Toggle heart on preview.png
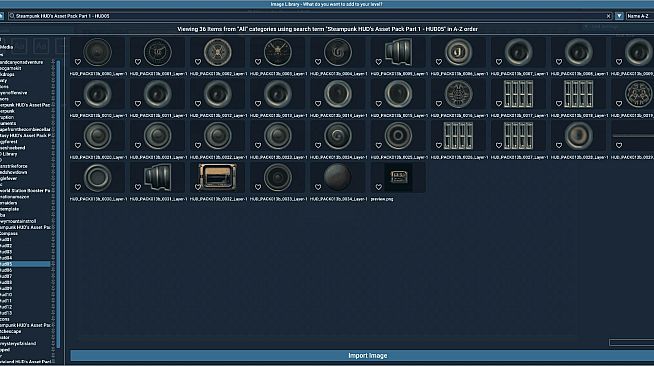654x366 pixels. click(378, 187)
